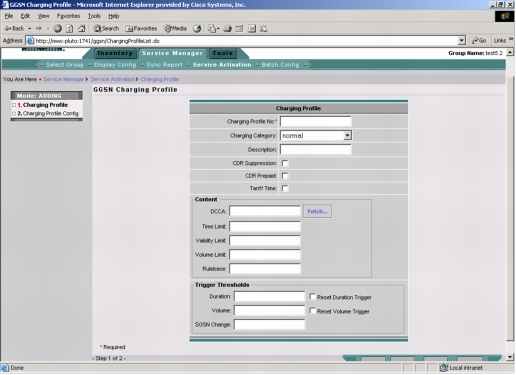Image resolution: width=516 pixels, height=375 pixels.
Task: Open Search in the IE toolbar
Action: coord(106,29)
